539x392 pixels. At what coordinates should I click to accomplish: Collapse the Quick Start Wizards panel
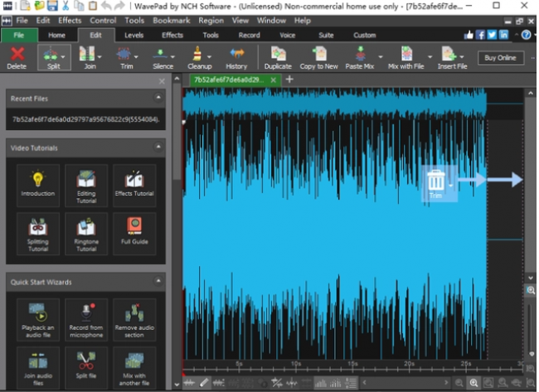[158, 281]
